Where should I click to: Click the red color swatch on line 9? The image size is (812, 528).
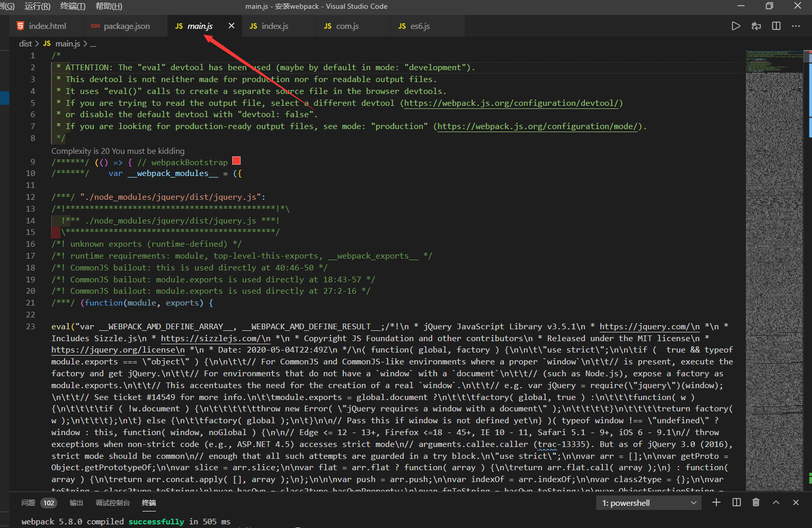[236, 161]
